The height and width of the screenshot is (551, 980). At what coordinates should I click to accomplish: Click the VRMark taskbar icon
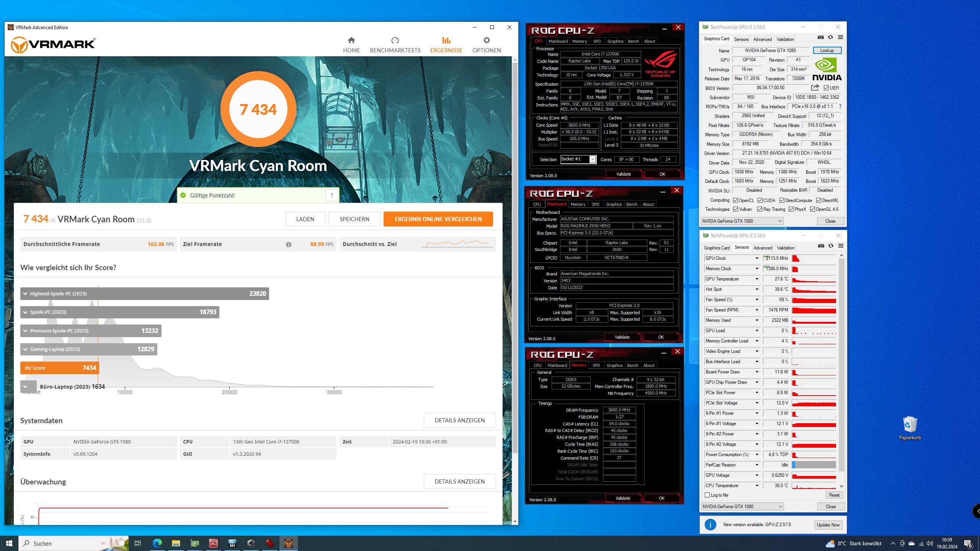coord(289,543)
